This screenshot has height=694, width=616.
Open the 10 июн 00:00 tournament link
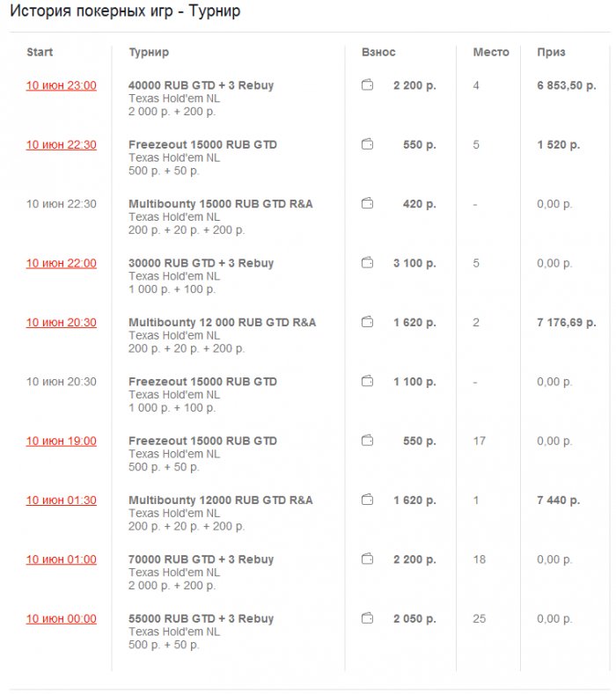(62, 619)
